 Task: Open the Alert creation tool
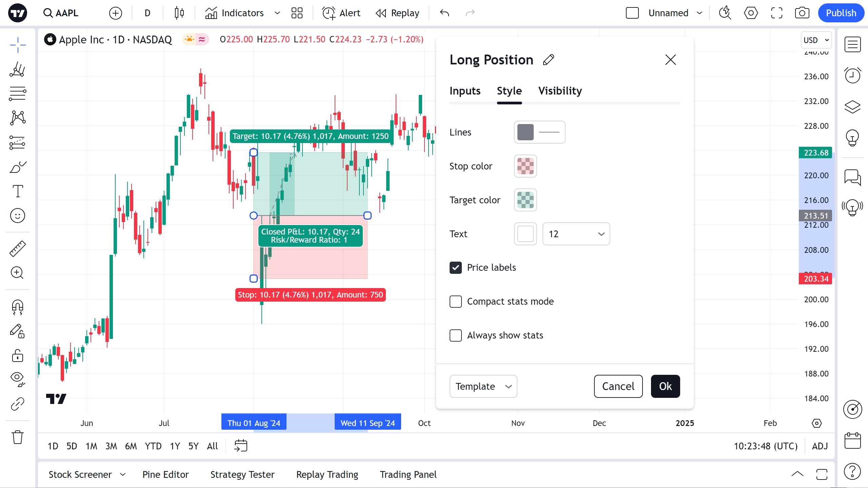tap(341, 13)
